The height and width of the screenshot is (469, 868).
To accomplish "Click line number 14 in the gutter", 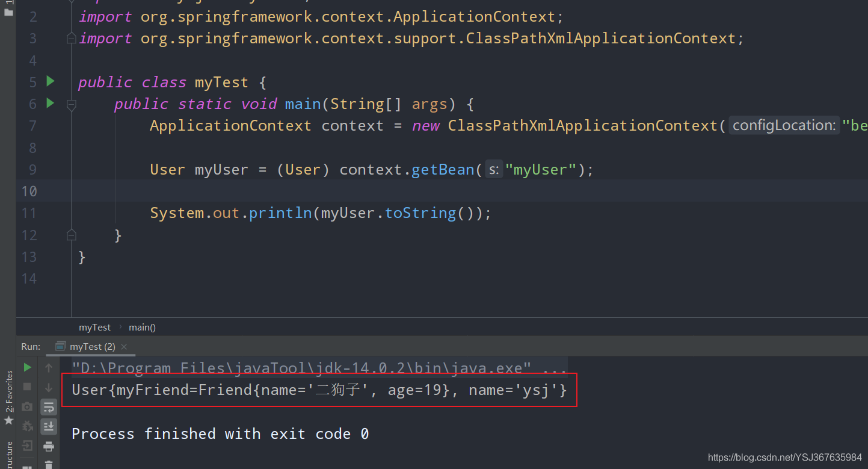I will (29, 279).
